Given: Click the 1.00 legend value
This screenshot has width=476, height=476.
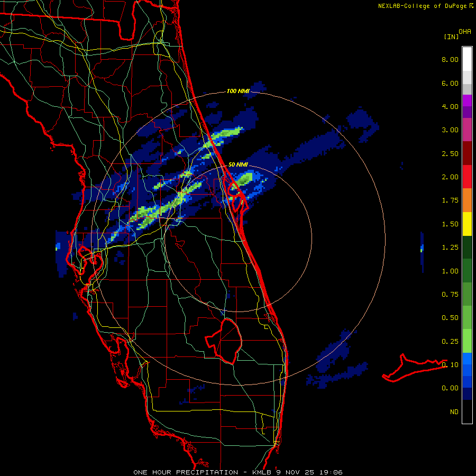Looking at the screenshot, I should (450, 271).
